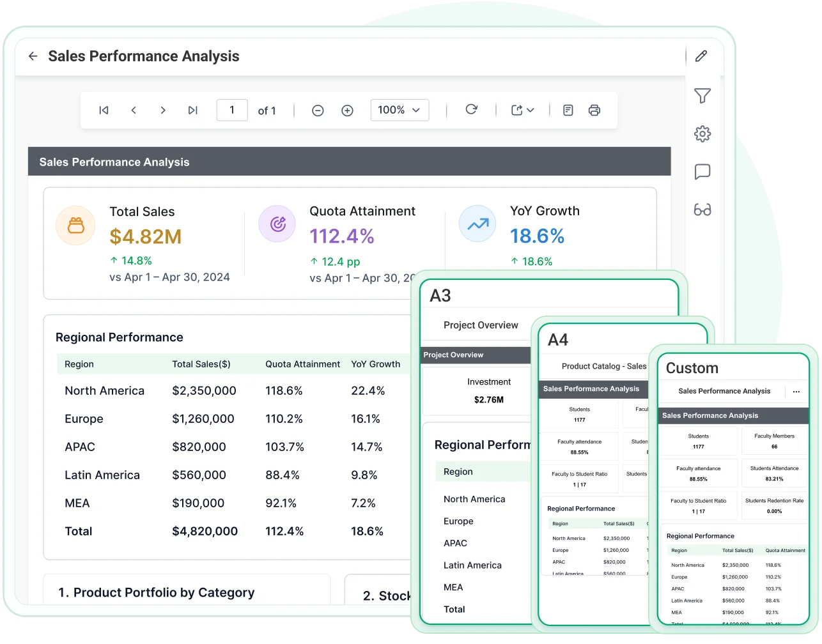Select the Custom layout card title
Screen dimensions: 822x644
tap(692, 368)
